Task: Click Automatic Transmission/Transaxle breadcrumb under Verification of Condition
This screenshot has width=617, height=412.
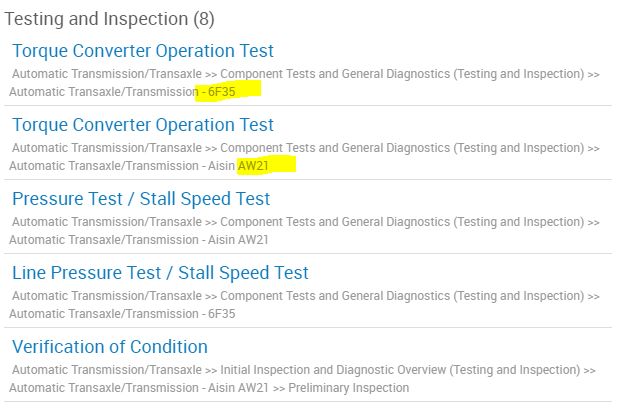Action: tap(107, 370)
